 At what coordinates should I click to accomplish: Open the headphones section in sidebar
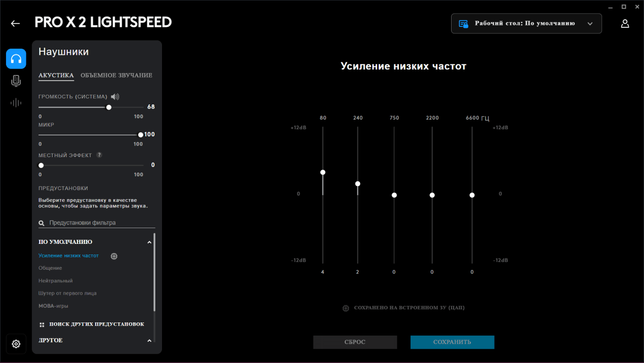click(16, 59)
